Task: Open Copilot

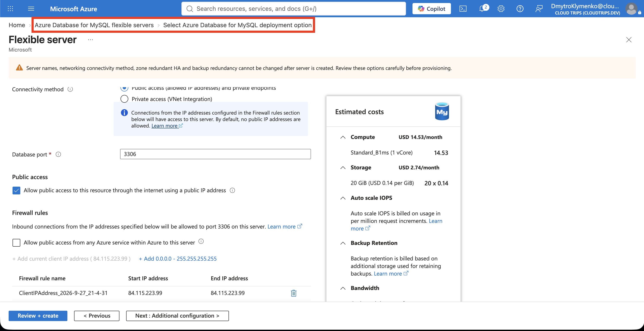Action: point(431,9)
